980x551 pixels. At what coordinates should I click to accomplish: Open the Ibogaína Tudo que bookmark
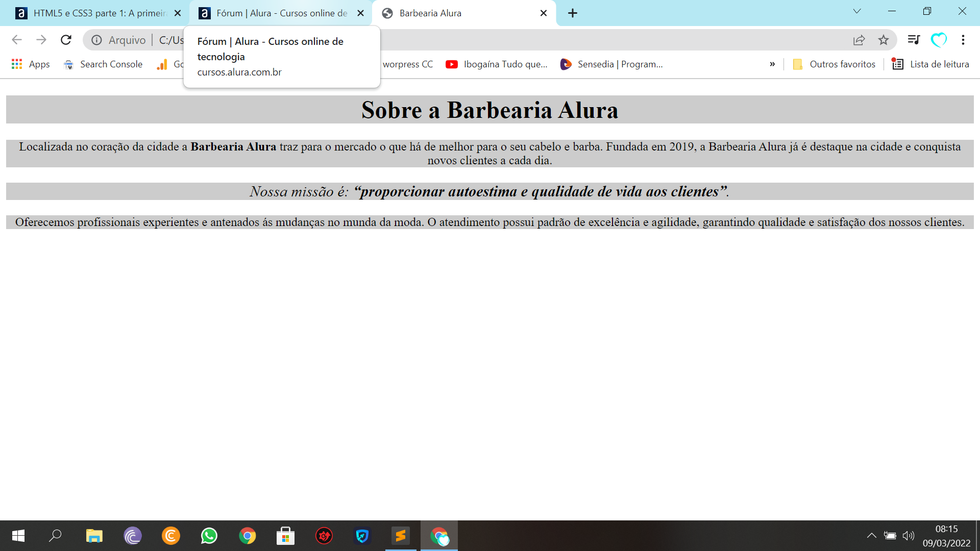click(x=497, y=64)
